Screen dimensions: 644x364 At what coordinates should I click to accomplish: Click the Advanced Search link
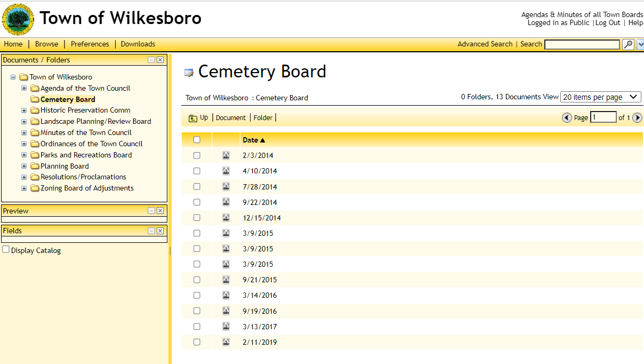485,44
